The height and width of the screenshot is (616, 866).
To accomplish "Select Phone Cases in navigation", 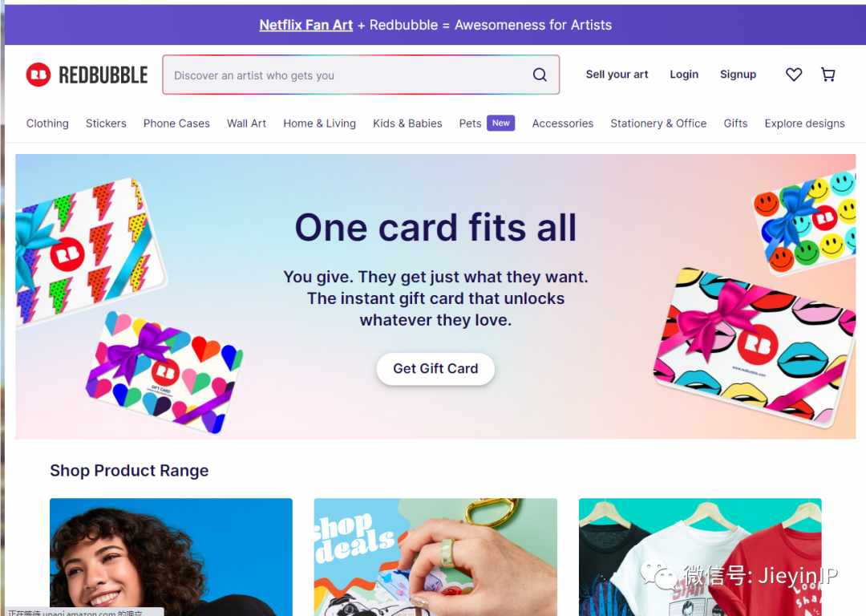I will (176, 124).
